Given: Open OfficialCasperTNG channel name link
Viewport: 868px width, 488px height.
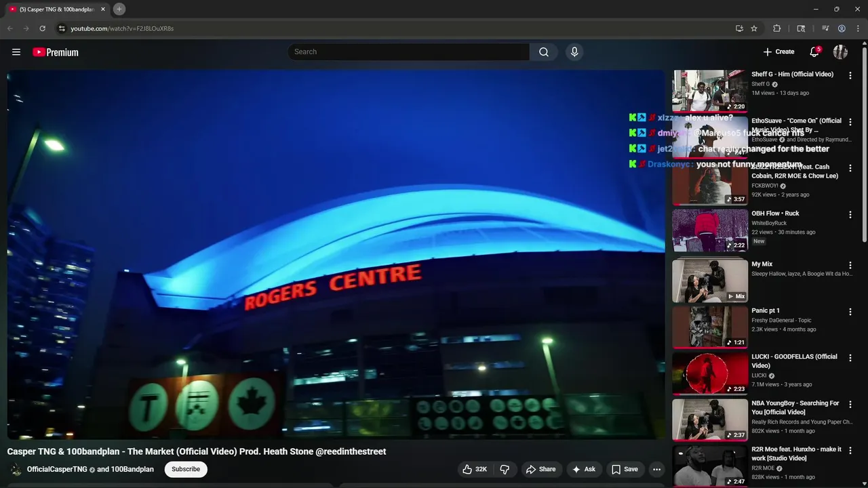Looking at the screenshot, I should (x=57, y=469).
